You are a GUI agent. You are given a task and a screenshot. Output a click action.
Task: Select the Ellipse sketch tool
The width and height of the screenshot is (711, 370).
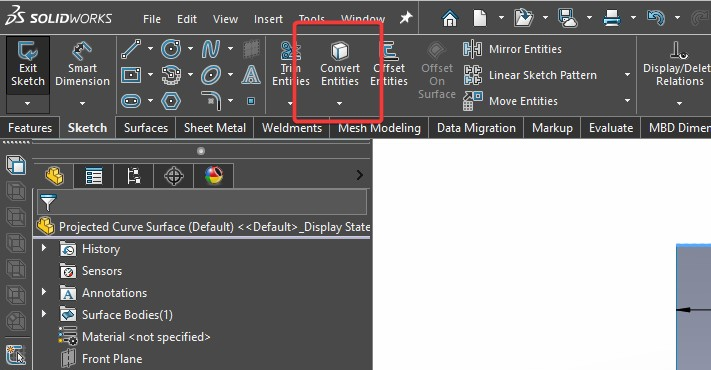pyautogui.click(x=211, y=75)
